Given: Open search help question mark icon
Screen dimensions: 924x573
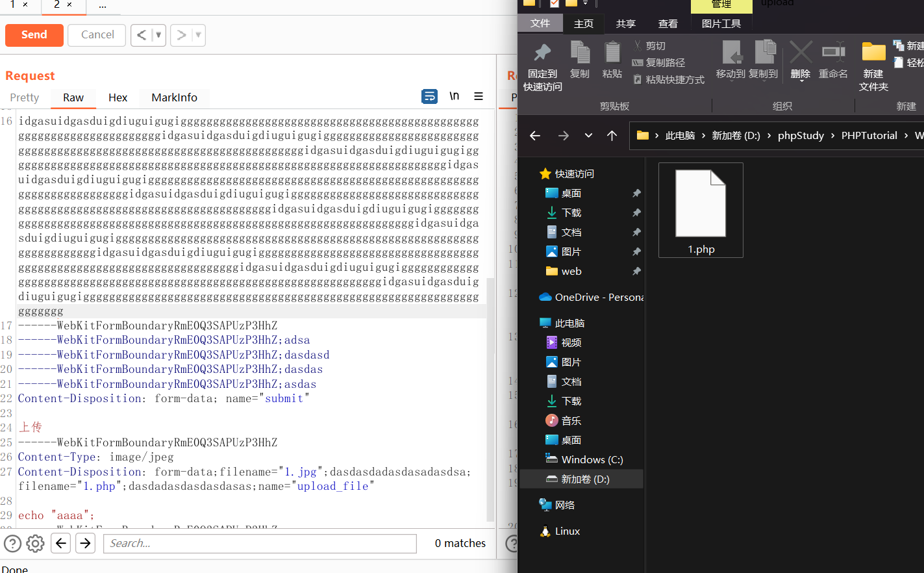Looking at the screenshot, I should point(12,543).
